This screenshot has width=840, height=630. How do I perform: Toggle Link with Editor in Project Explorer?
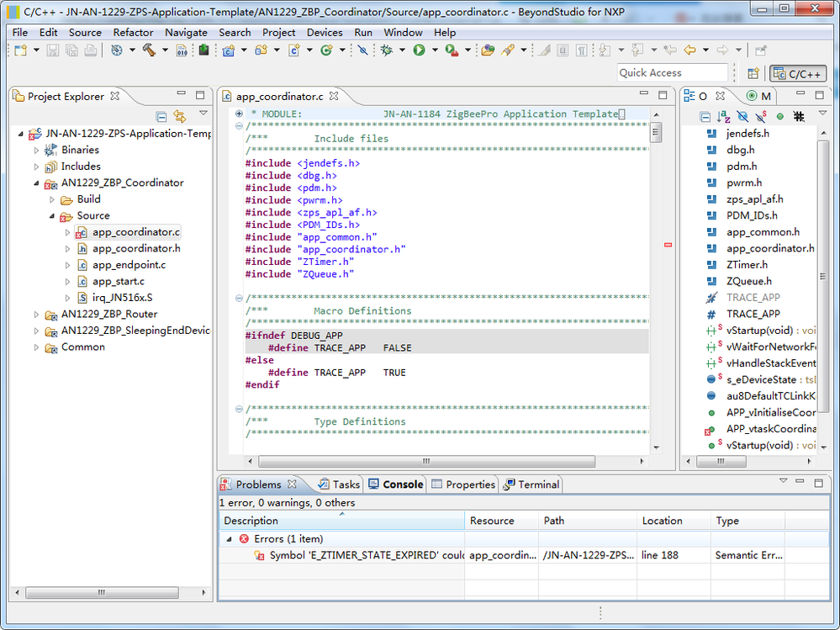tap(179, 116)
